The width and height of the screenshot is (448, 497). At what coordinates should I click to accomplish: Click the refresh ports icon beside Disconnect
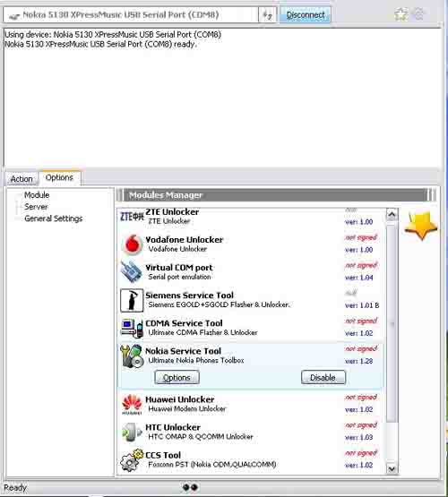coord(268,15)
